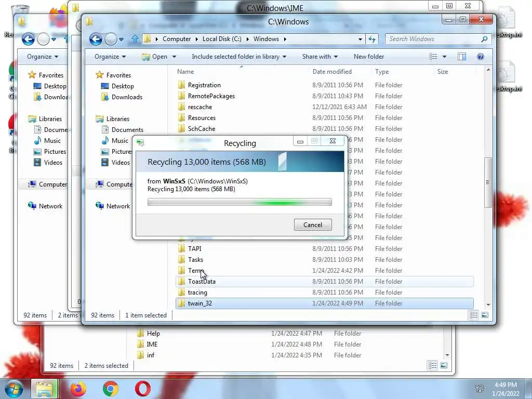Screen dimensions: 532x399
Task: Open the Windows Start orb
Action: tap(14, 389)
